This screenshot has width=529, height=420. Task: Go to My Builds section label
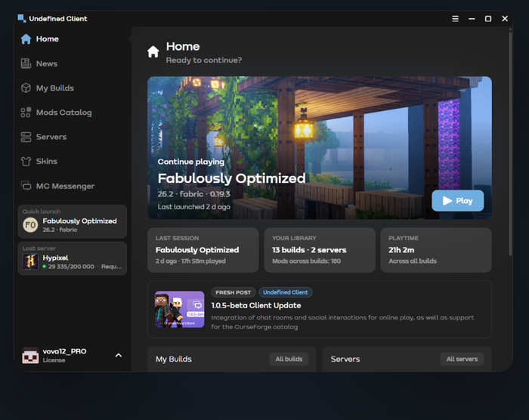tap(55, 88)
